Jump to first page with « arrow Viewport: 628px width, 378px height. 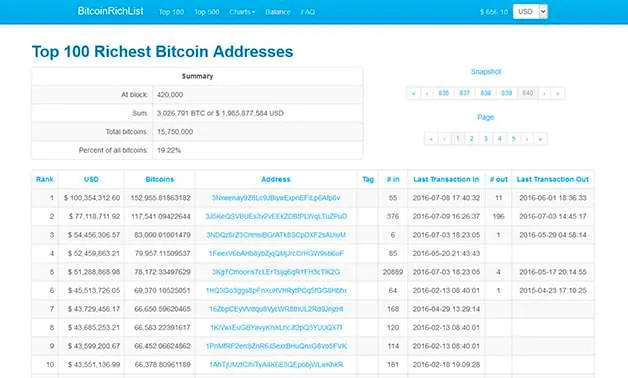(431, 139)
